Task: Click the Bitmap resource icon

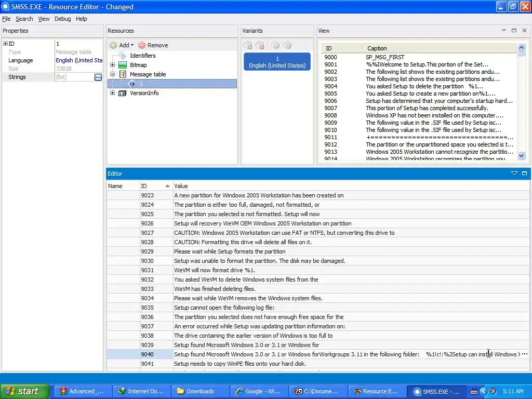Action: coord(123,65)
